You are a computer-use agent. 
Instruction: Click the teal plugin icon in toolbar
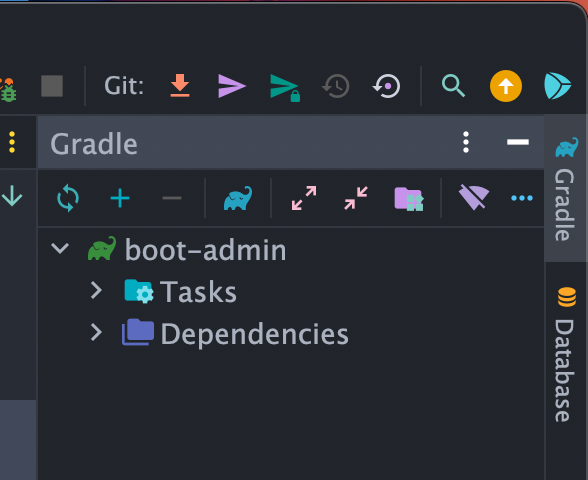pyautogui.click(x=557, y=86)
